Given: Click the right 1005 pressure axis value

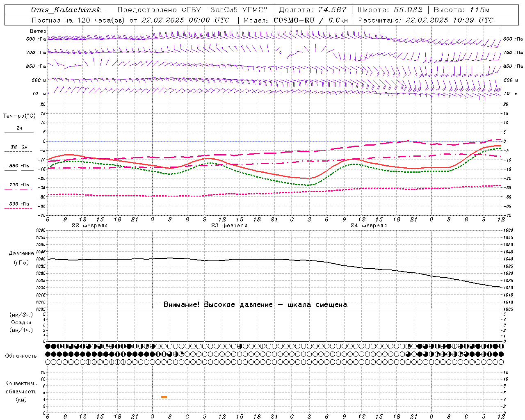Looking at the screenshot, I should pos(508,309).
